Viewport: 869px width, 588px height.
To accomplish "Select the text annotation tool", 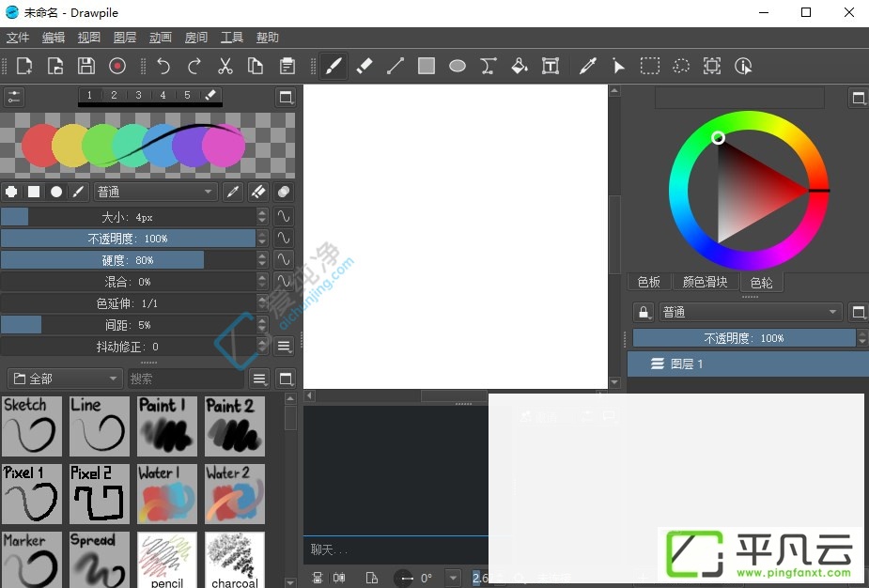I will [x=551, y=66].
